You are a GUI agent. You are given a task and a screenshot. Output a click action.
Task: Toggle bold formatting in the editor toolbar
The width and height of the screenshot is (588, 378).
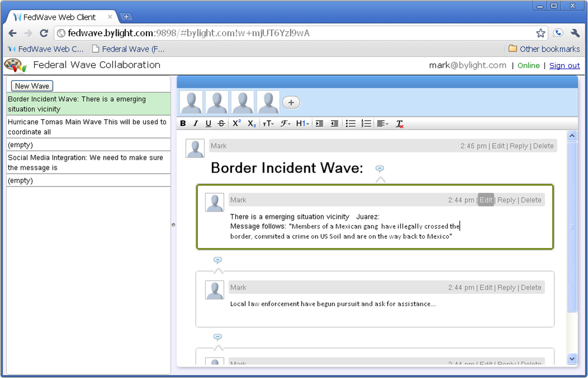click(183, 123)
